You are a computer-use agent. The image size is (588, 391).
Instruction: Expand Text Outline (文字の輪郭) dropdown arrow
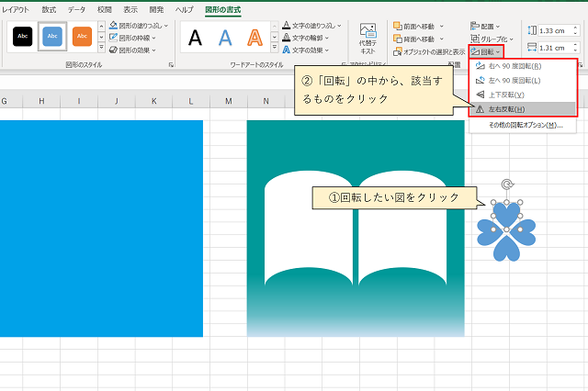(327, 38)
